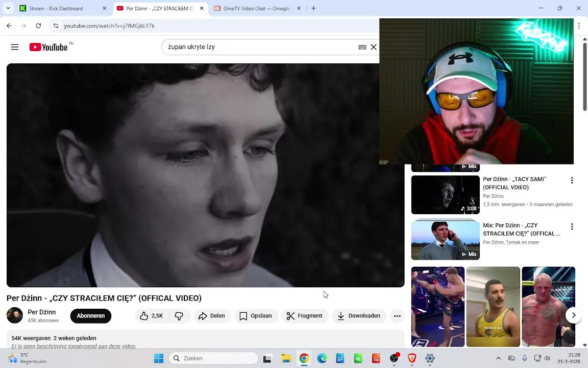The width and height of the screenshot is (588, 368).
Task: Play the TACY SAMI video thumbnail
Action: coord(446,195)
